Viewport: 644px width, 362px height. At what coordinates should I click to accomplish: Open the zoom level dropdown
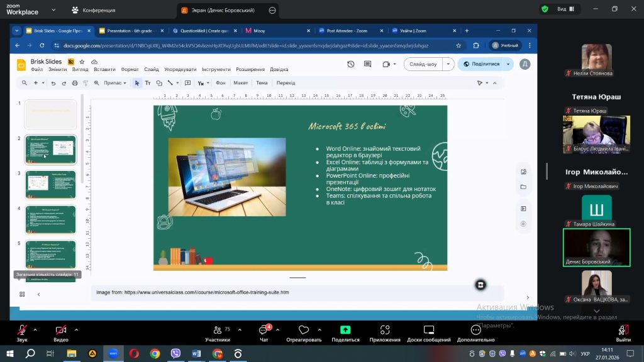[x=115, y=83]
